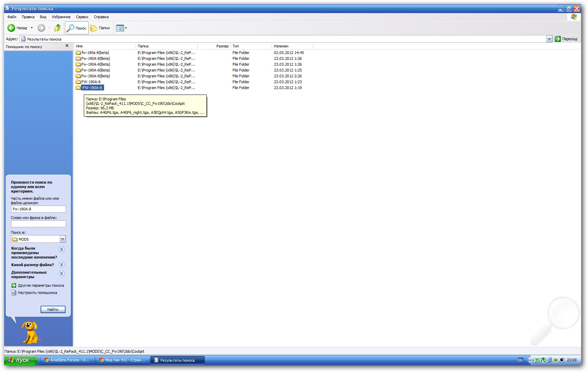This screenshot has height=372, width=588.
Task: Click the date 02.05.2012 14:45
Action: coord(289,53)
